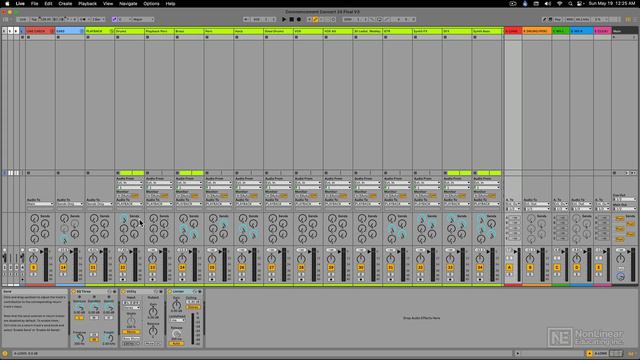The height and width of the screenshot is (360, 640).
Task: Click the Limiter save preset icon
Action: pos(200,291)
